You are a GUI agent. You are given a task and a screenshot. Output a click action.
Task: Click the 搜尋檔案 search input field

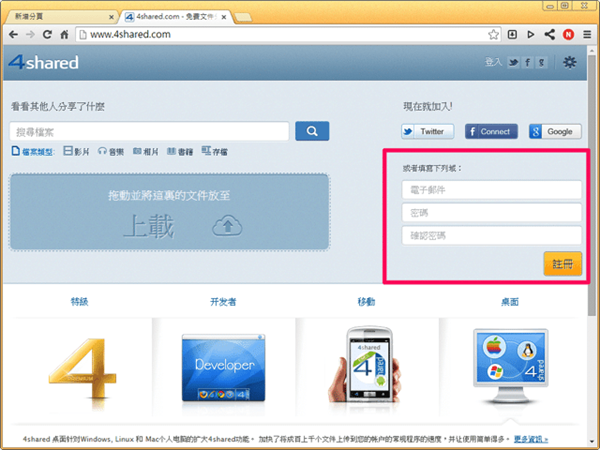point(150,132)
